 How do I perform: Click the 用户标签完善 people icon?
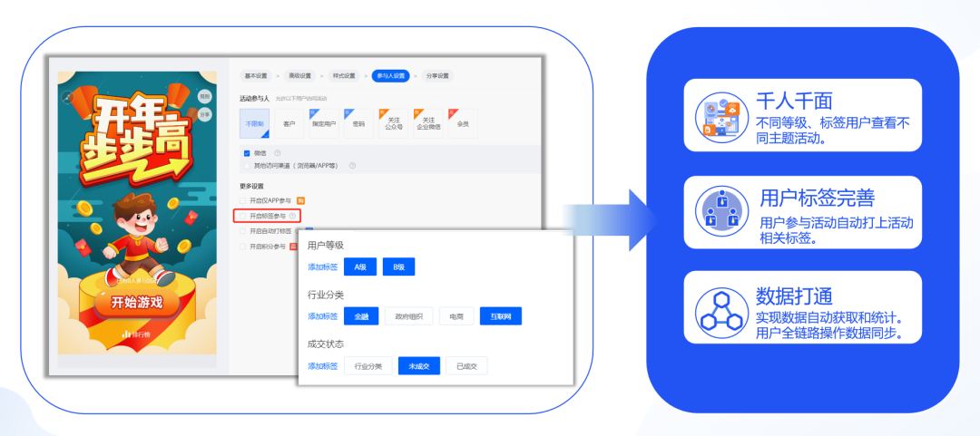tap(722, 212)
